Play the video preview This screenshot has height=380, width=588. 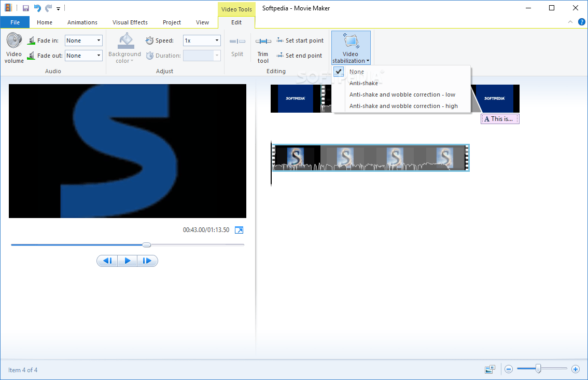[127, 261]
